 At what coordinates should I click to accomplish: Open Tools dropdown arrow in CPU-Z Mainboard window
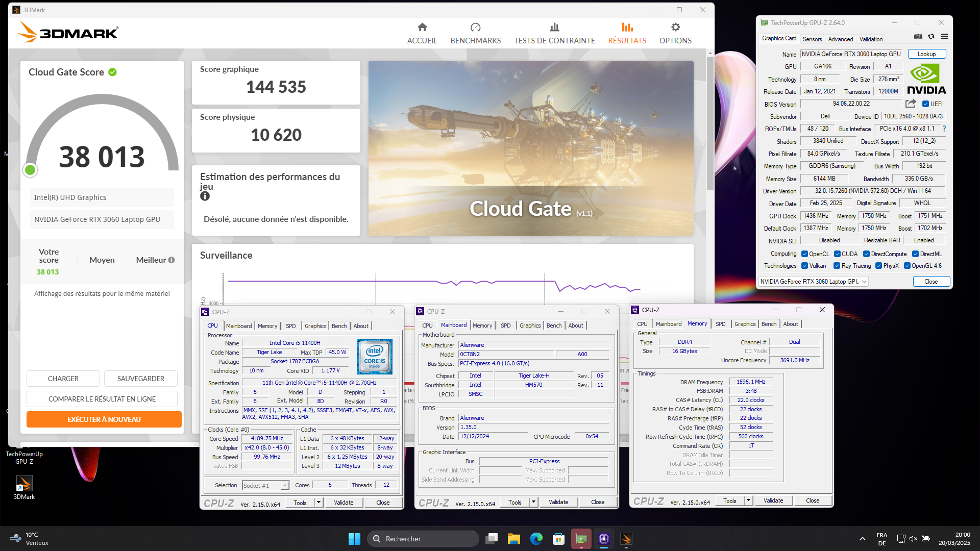point(533,502)
